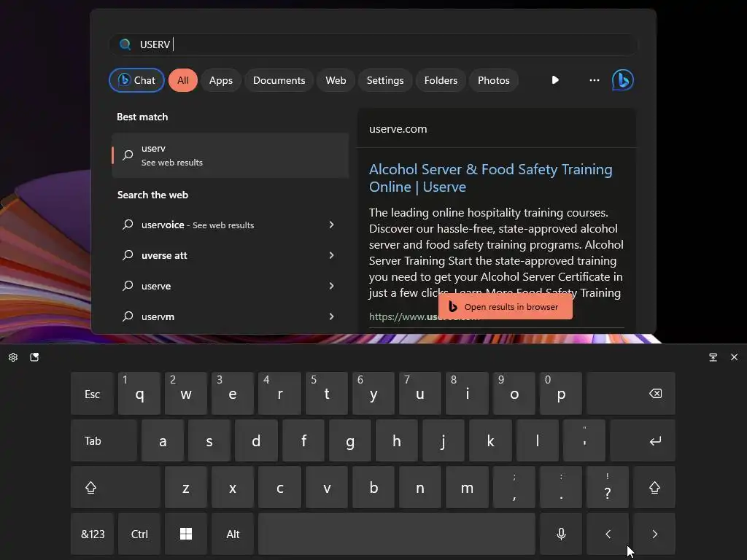
Task: Open the keyboard clipboard/emoji panel icon
Action: (x=34, y=357)
